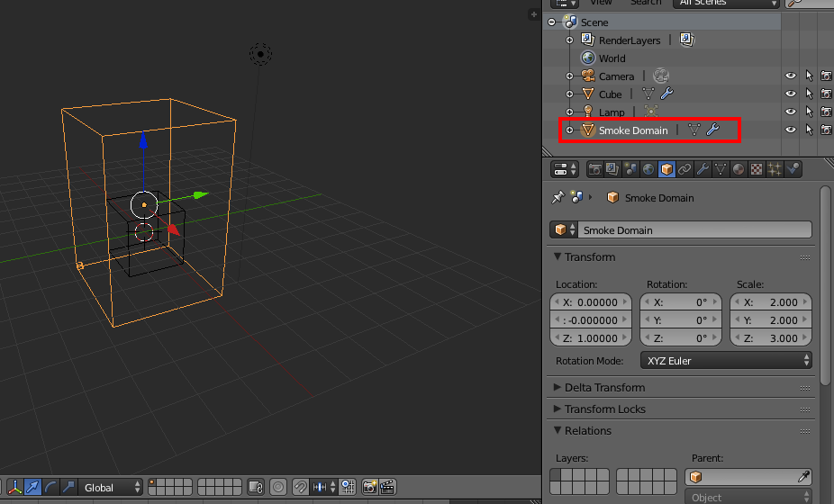This screenshot has width=834, height=504.
Task: Open the Physics properties tab
Action: tap(793, 169)
